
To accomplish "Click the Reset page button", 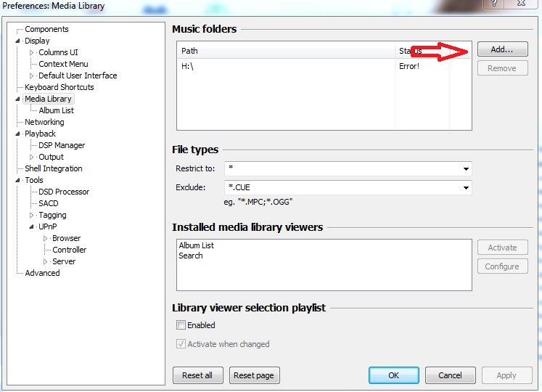I will [x=255, y=375].
